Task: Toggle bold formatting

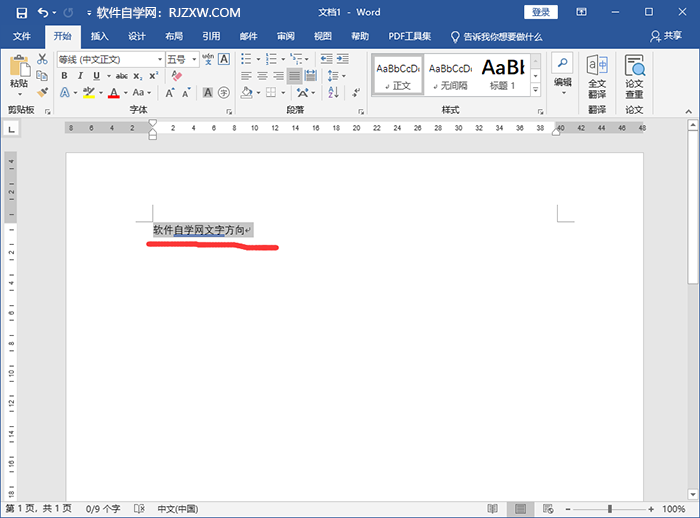Action: point(64,76)
